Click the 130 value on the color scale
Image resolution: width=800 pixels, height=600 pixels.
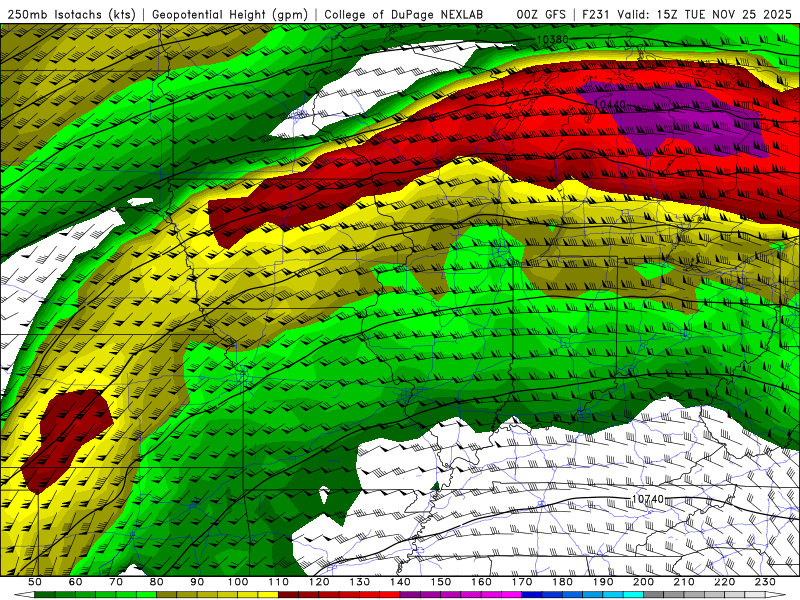(359, 582)
